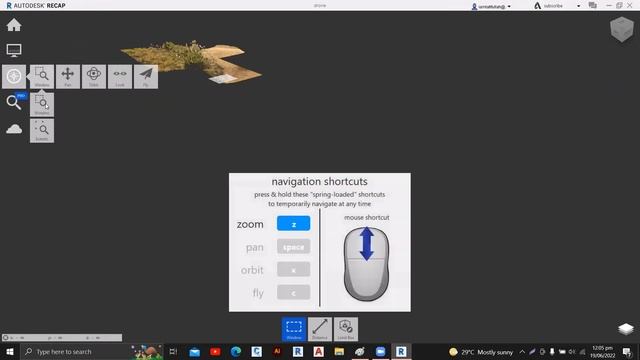Open the Display Settings monitor icon
The width and height of the screenshot is (640, 360).
pyautogui.click(x=14, y=50)
